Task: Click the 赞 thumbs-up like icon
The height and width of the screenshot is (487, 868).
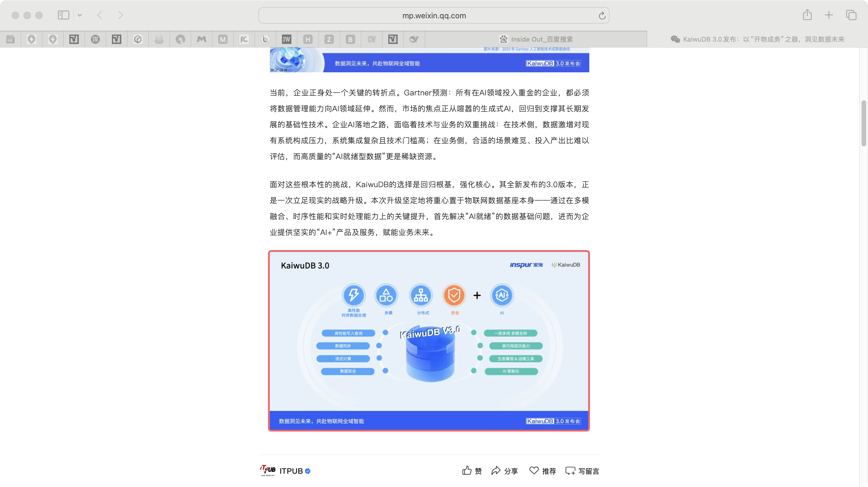Action: pos(467,470)
